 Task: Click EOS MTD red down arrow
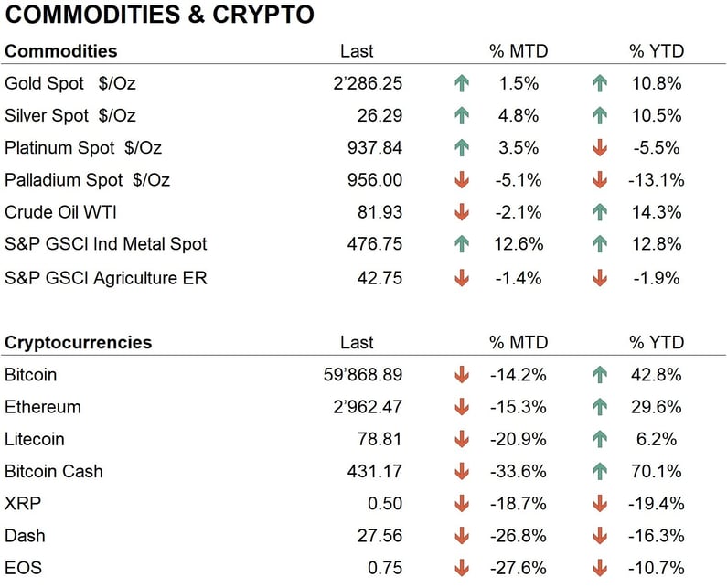461,568
